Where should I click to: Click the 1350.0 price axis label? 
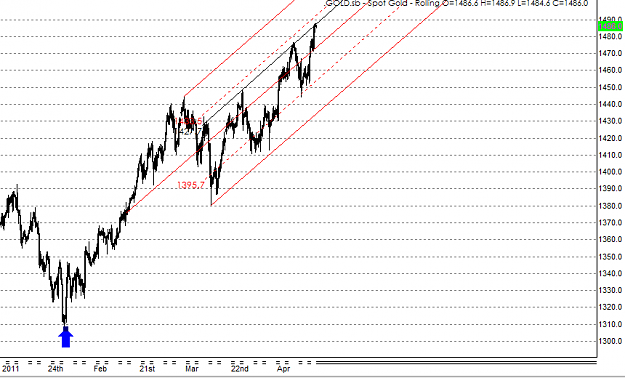[610, 257]
